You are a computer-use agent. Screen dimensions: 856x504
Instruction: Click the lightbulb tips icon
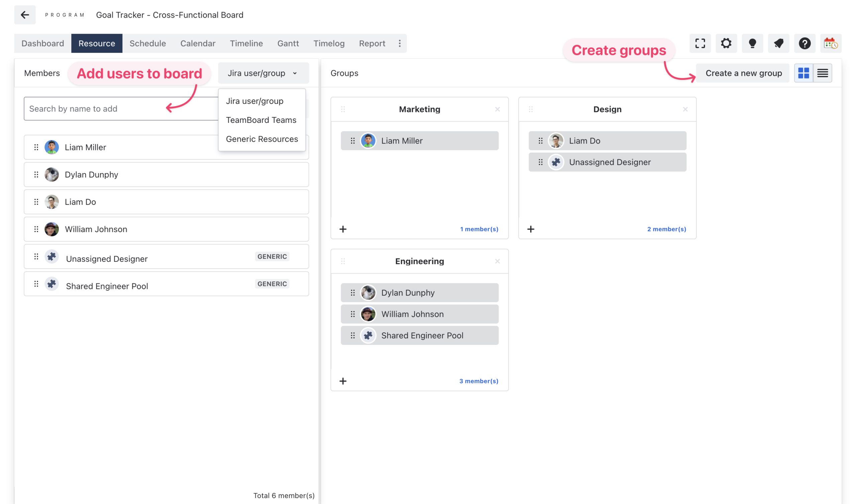(x=752, y=43)
